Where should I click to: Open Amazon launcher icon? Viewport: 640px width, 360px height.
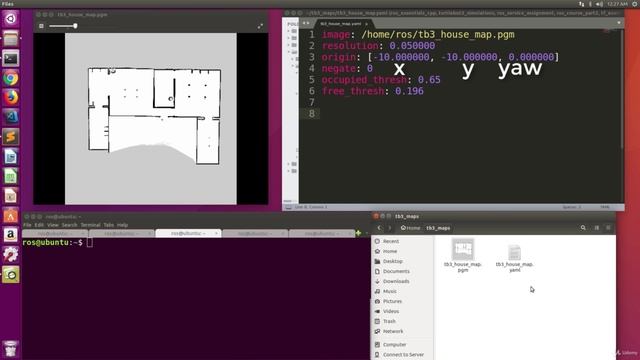(11, 235)
